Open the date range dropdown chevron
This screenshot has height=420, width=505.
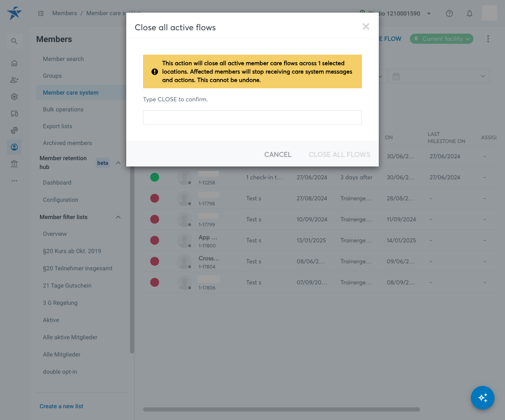coord(483,76)
